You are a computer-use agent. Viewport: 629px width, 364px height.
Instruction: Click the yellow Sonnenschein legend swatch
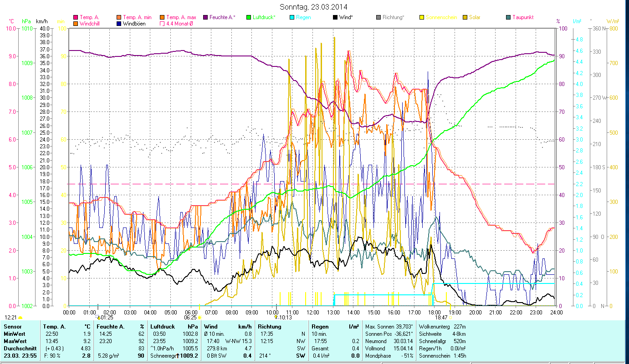[422, 17]
